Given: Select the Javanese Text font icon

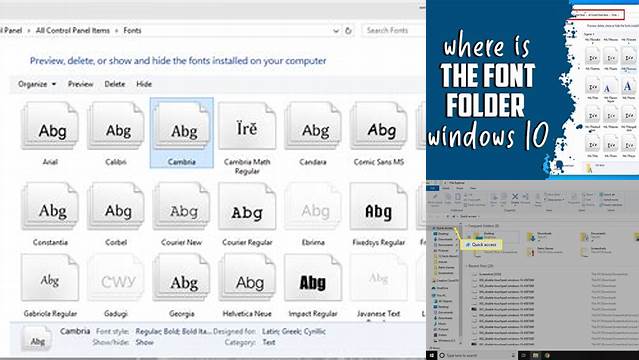Looking at the screenshot, I should tap(379, 278).
